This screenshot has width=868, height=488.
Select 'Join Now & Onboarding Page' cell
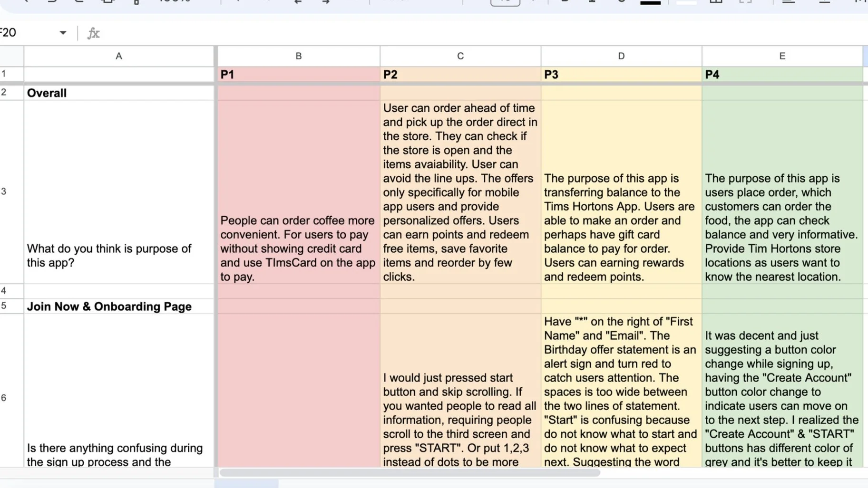point(119,306)
